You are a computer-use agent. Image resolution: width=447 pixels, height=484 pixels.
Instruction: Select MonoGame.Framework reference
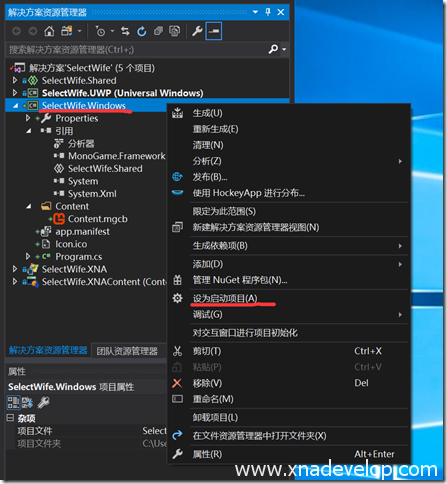pyautogui.click(x=116, y=156)
